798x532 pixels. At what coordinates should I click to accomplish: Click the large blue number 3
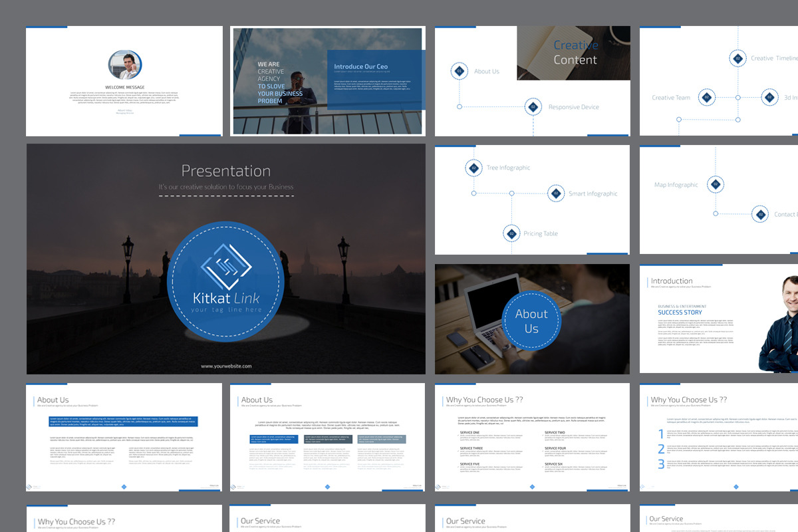[x=661, y=465]
